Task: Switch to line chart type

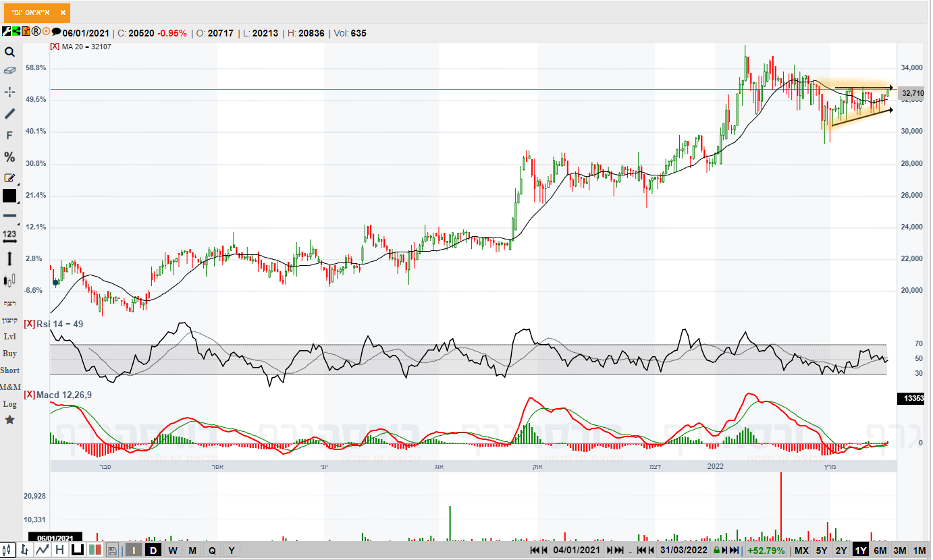Action: tap(43, 550)
